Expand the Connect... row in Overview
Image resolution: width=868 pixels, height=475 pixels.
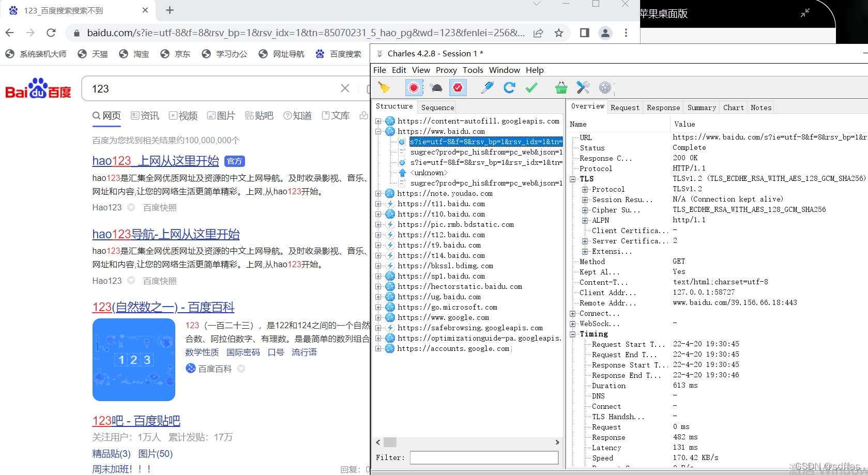[573, 313]
